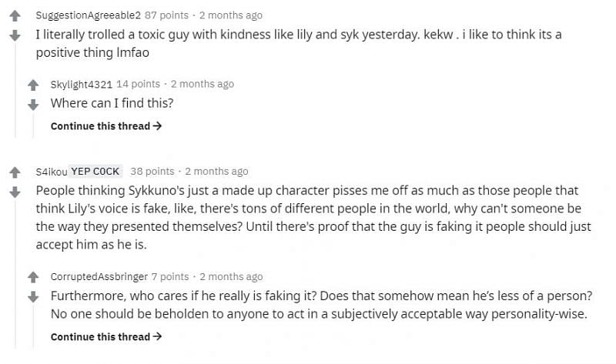This screenshot has height=364, width=616.
Task: Downvote SuggestionAgreeable2's comment
Action: point(13,35)
